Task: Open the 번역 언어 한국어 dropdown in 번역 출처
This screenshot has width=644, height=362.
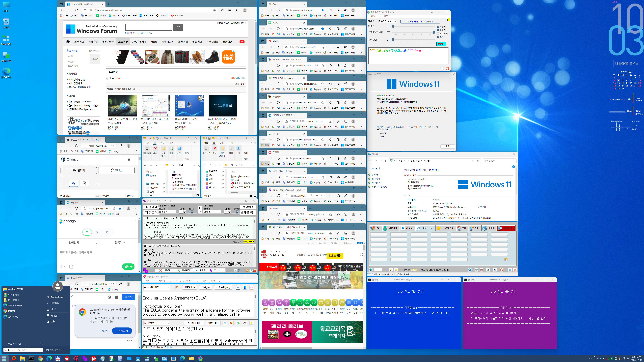Action: tap(212, 212)
